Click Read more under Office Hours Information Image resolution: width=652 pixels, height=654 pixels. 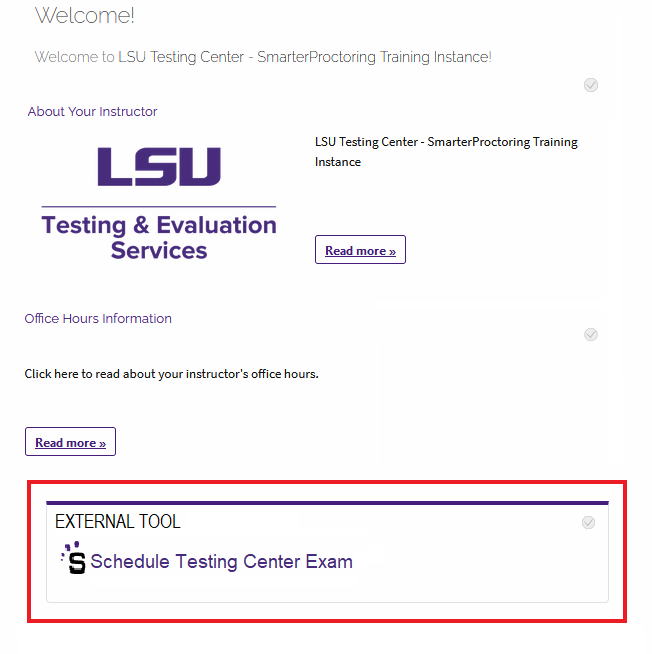pos(70,443)
